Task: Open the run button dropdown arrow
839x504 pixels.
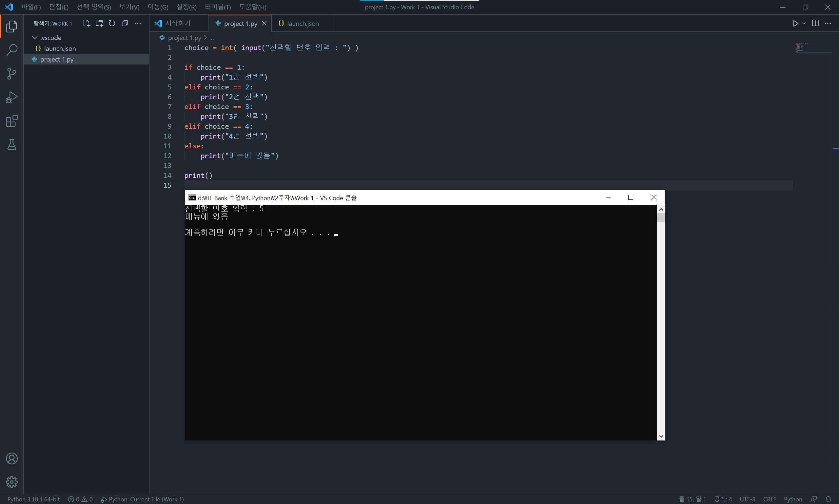Action: 804,24
